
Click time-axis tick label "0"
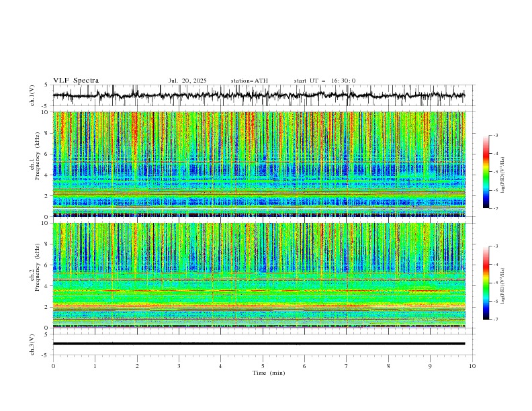pos(53,366)
